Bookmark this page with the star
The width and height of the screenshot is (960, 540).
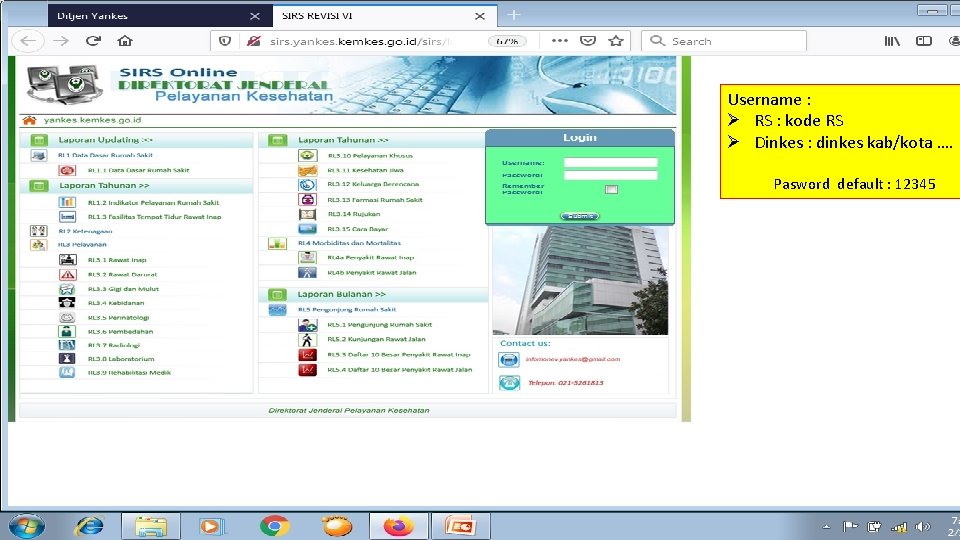[x=616, y=41]
